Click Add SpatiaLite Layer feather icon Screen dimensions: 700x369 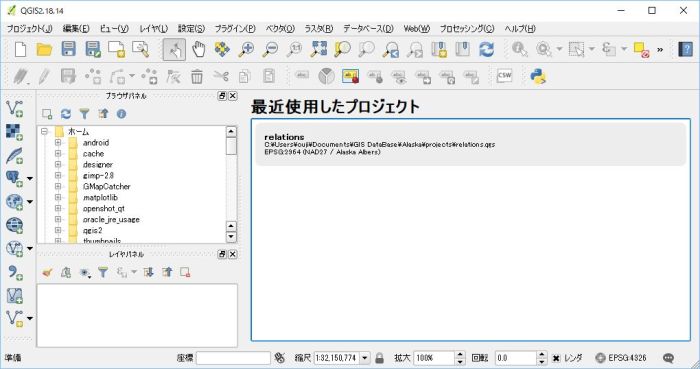(14, 155)
